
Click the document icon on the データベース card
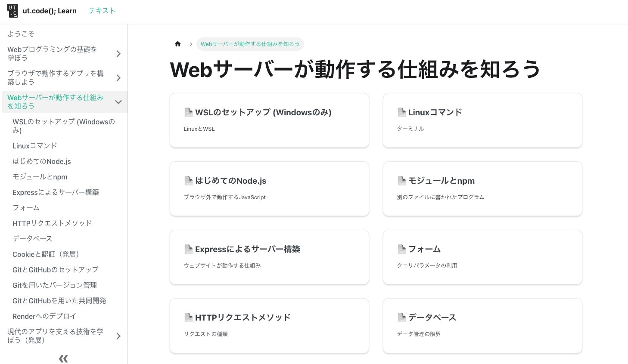pos(402,318)
